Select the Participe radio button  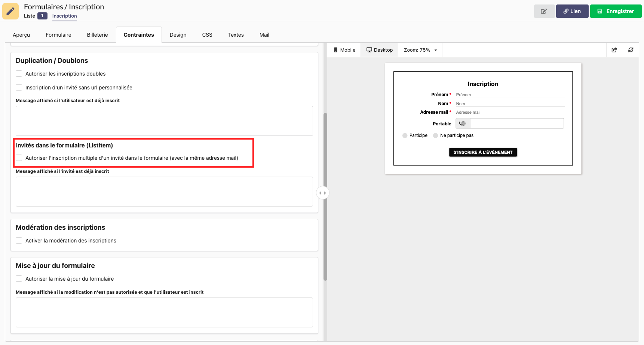pyautogui.click(x=405, y=135)
